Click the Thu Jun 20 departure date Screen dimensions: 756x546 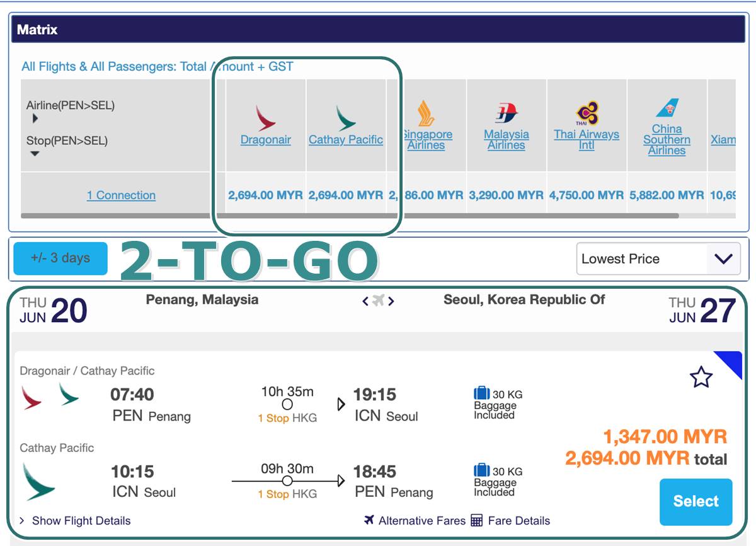53,310
